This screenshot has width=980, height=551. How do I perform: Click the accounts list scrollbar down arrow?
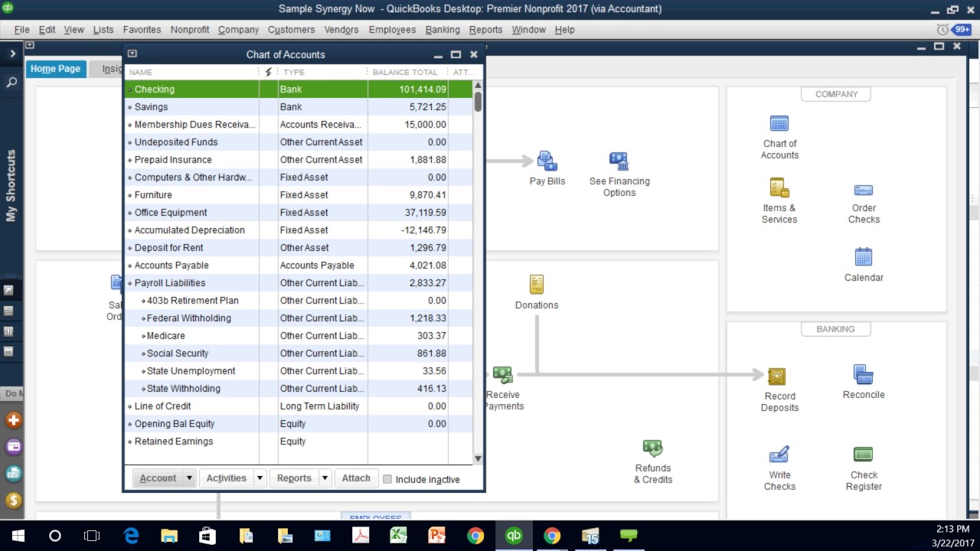click(x=478, y=458)
